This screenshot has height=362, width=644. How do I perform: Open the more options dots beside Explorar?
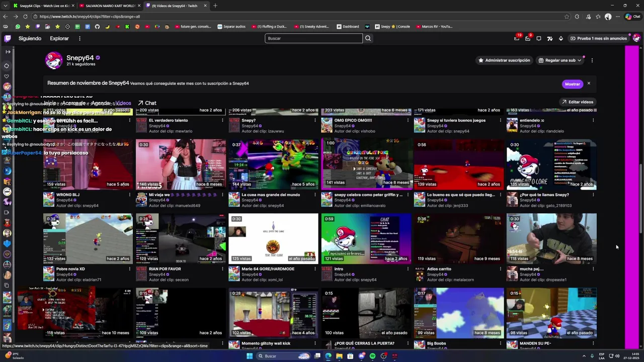click(x=79, y=38)
